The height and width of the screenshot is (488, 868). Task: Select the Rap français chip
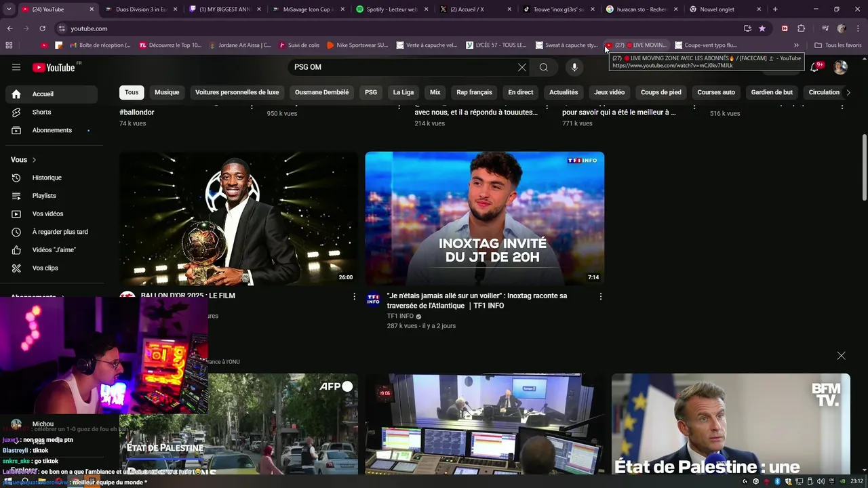click(x=474, y=92)
